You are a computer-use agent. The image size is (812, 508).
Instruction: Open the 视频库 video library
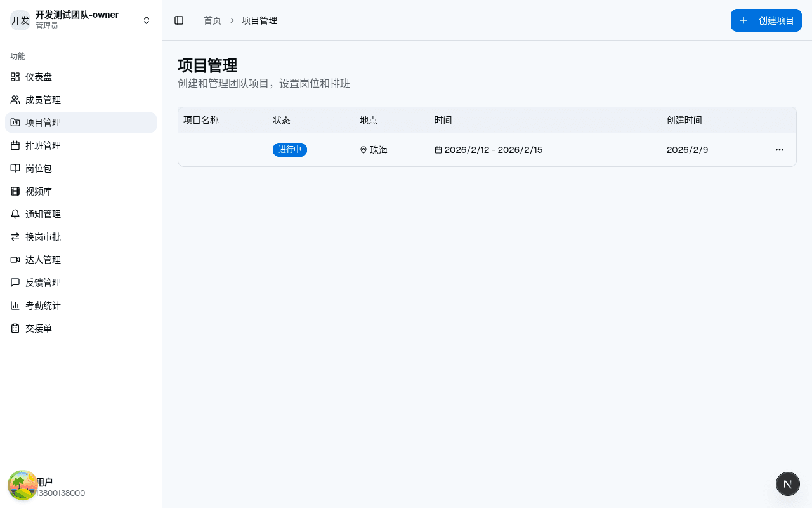tap(38, 191)
